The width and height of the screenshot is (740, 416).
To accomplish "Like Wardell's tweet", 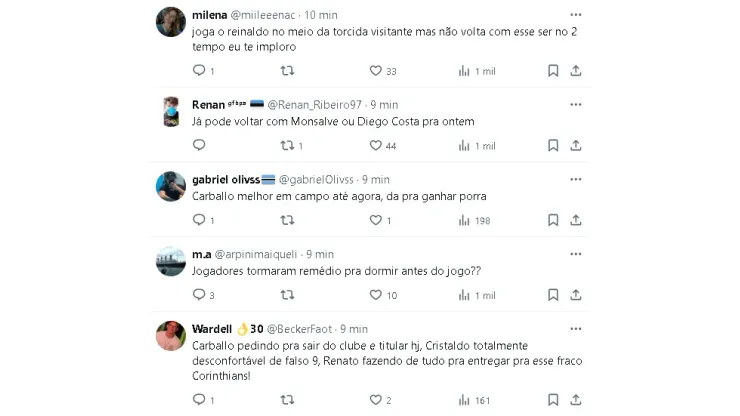I will (376, 400).
